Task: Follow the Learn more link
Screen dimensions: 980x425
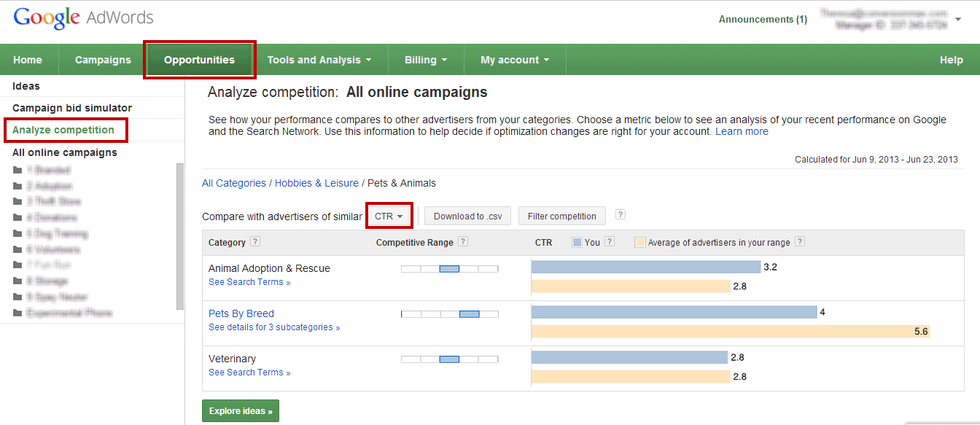Action: point(742,131)
